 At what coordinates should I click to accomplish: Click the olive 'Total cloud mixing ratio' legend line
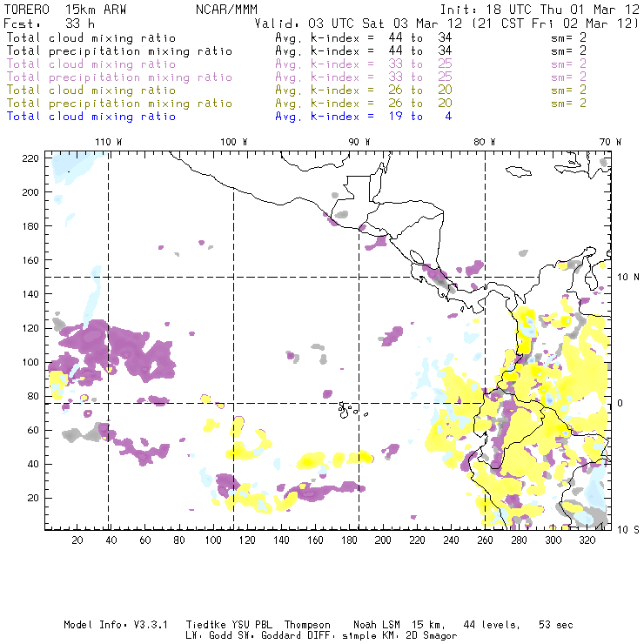(91, 91)
